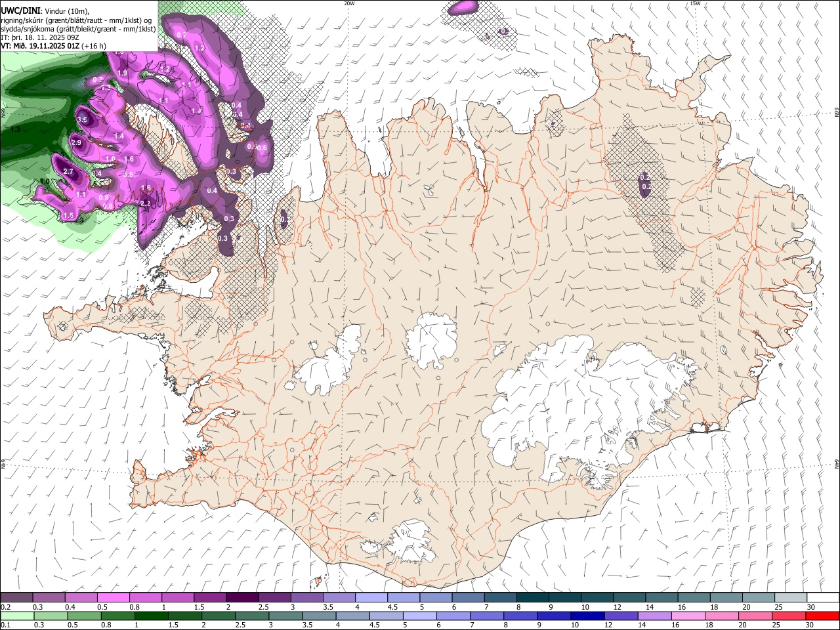Click the dark blue rain swatch between 10 and 12

point(586,616)
